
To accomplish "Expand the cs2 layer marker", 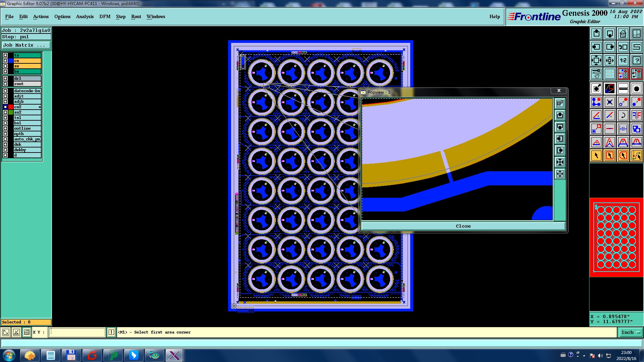I will [40, 107].
